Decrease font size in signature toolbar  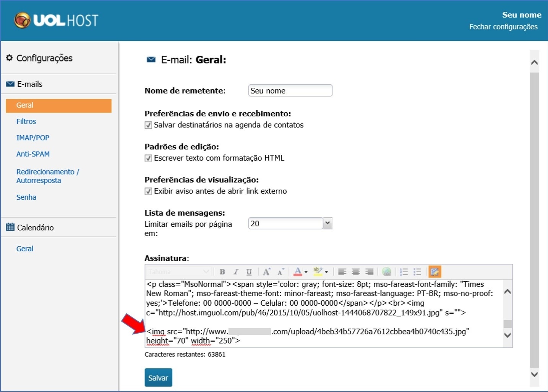pos(281,272)
